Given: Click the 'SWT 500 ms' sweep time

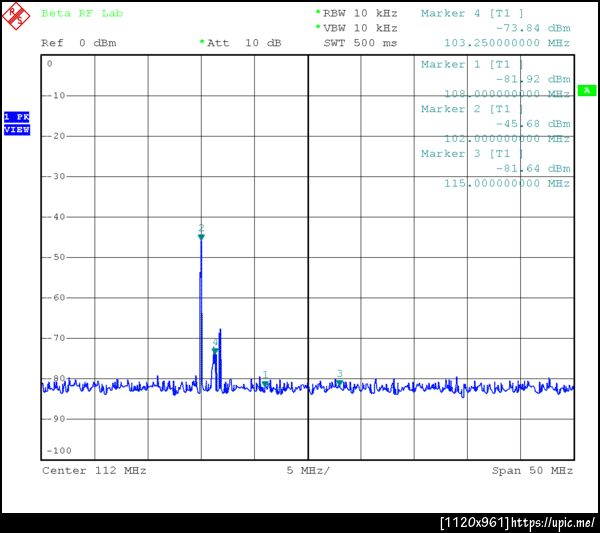Looking at the screenshot, I should [x=360, y=43].
